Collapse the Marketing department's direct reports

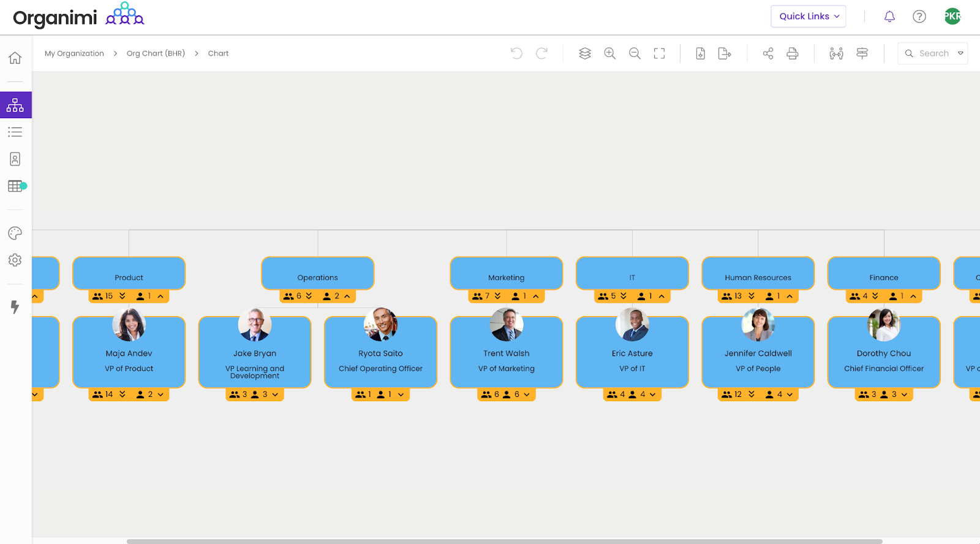coord(536,296)
